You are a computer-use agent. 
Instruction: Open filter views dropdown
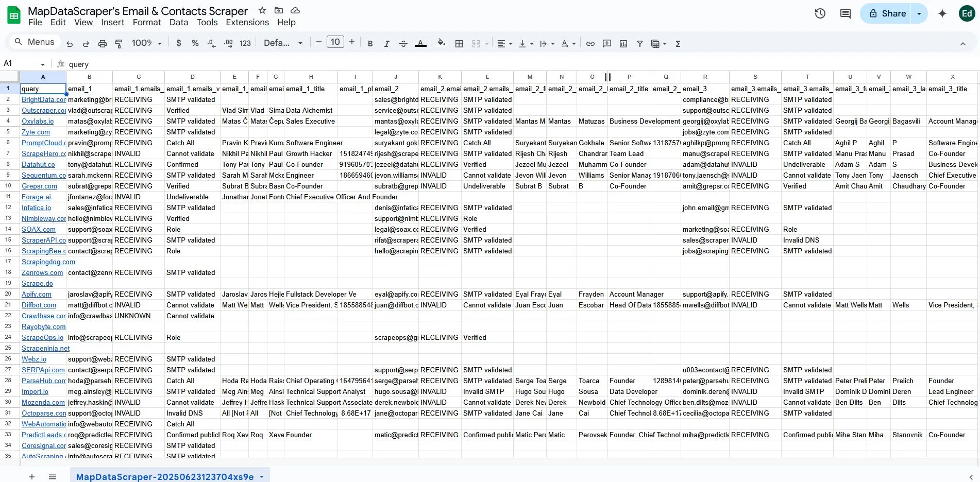658,44
